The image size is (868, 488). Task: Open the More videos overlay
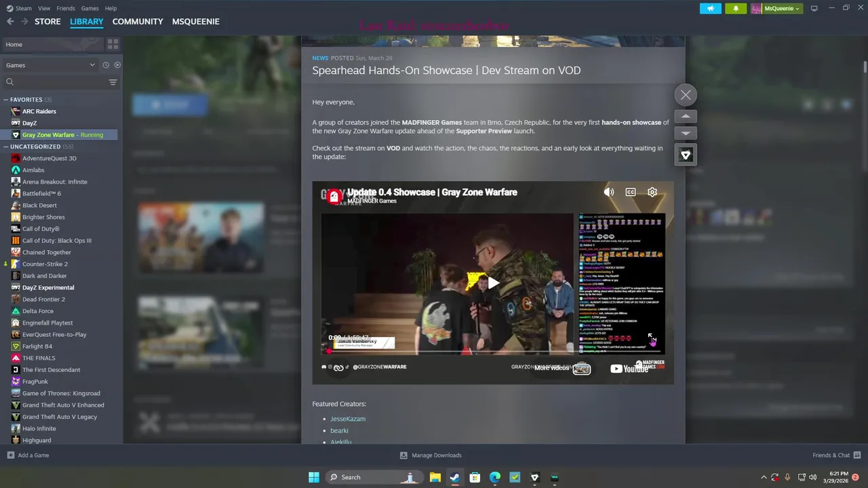point(562,368)
